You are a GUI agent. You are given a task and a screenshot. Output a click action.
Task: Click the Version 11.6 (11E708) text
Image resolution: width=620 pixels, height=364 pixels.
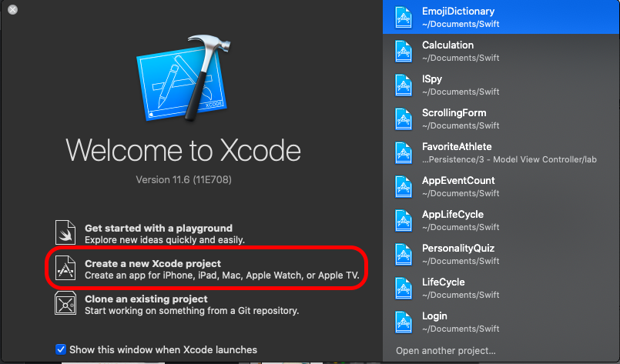183,180
